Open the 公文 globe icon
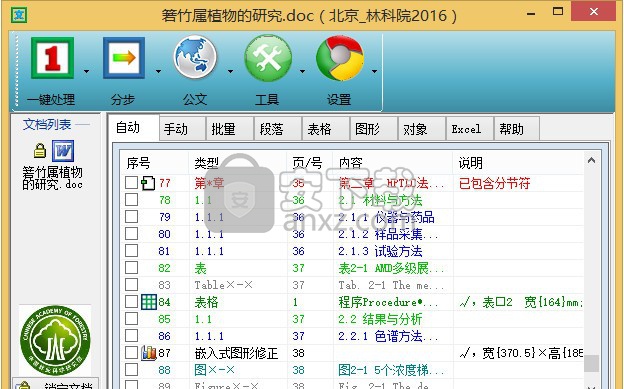 [195, 57]
